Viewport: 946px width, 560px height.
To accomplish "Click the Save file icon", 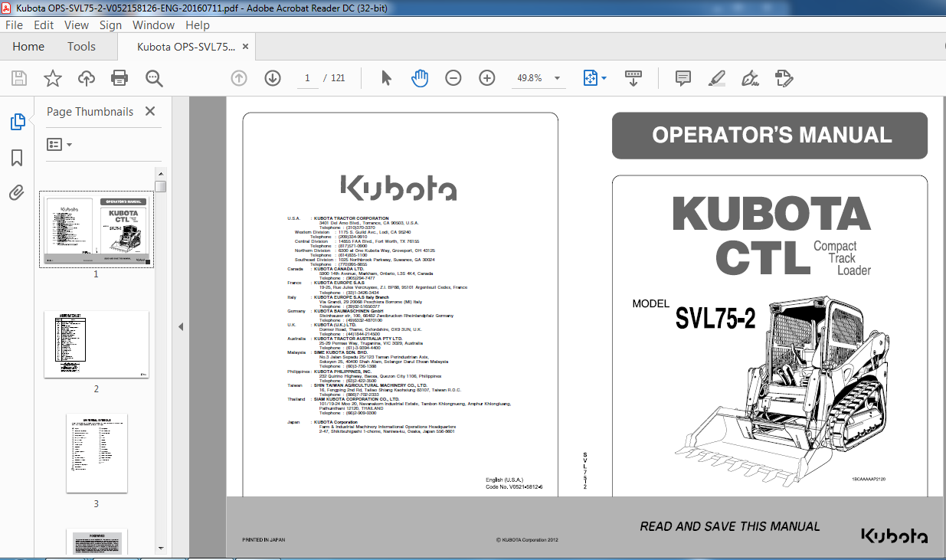I will (x=19, y=78).
